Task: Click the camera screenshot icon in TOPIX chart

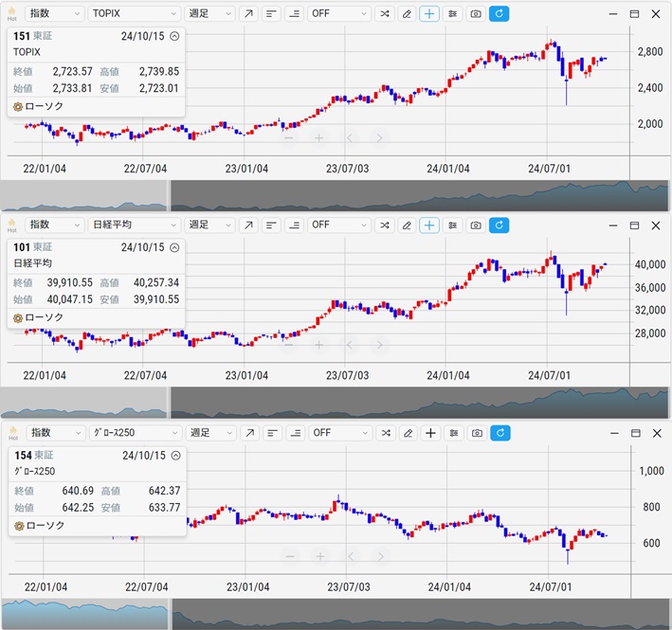Action: tap(476, 14)
